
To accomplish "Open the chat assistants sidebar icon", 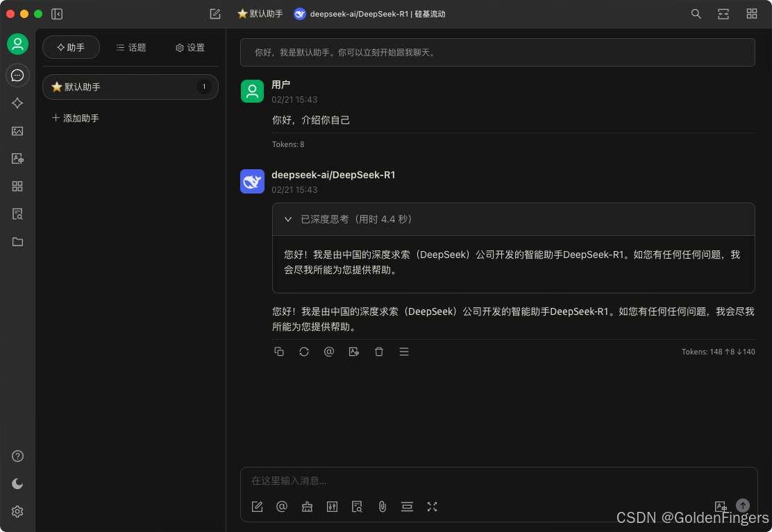I will pos(17,75).
